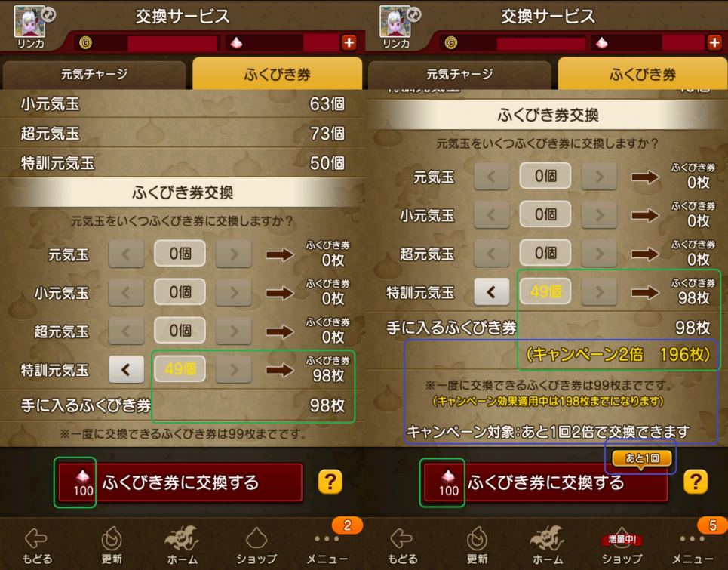The height and width of the screenshot is (570, 728).
Task: Tap ふくびき券に交換する button in left screen
Action: point(180,482)
